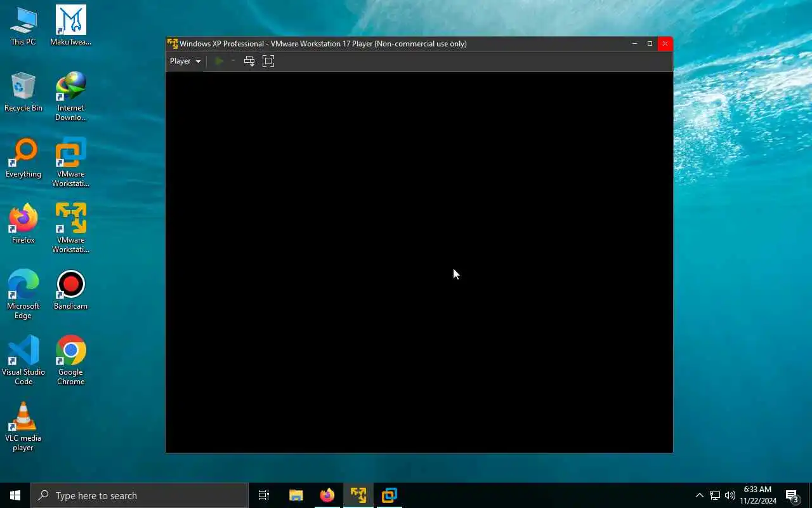Select the Firefox desktop shortcut
Screen dimensions: 812x508
23,224
